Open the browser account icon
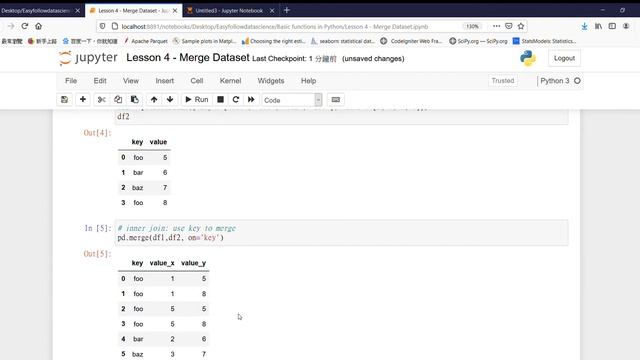This screenshot has height=360, width=640. (x=626, y=26)
